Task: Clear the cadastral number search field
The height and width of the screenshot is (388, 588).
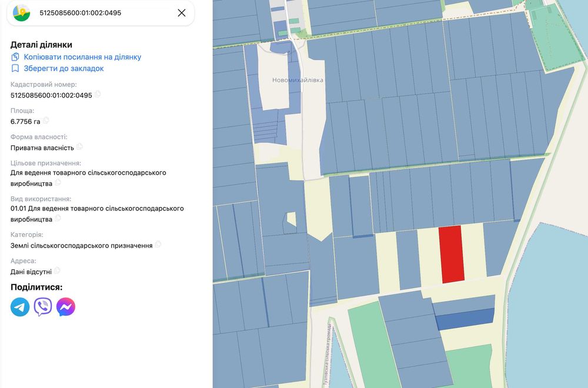Action: (182, 13)
